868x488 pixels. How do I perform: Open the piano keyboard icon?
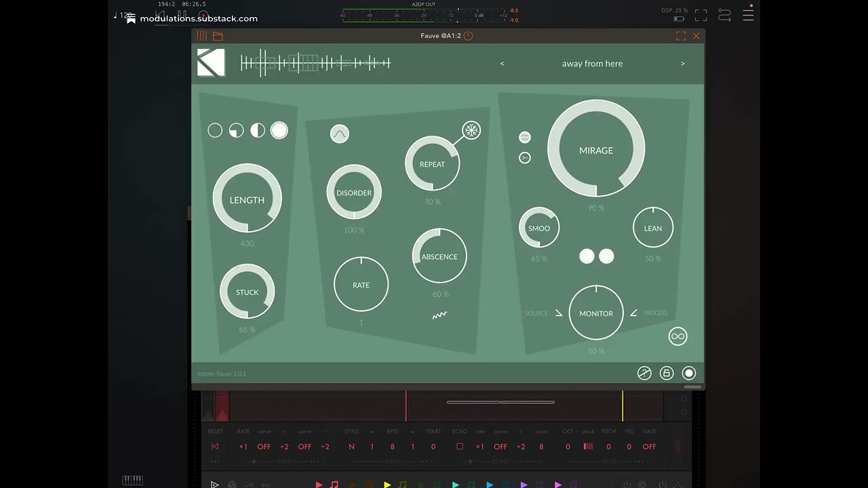click(132, 481)
